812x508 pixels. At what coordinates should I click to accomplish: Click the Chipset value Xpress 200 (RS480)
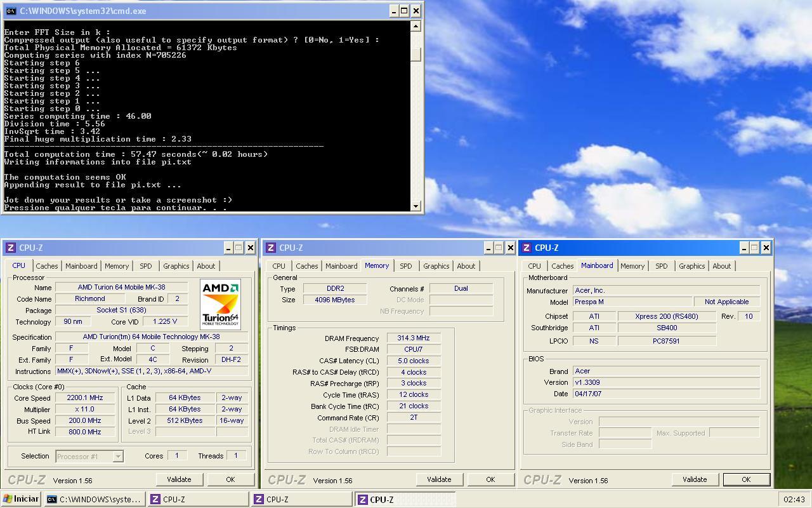(667, 316)
